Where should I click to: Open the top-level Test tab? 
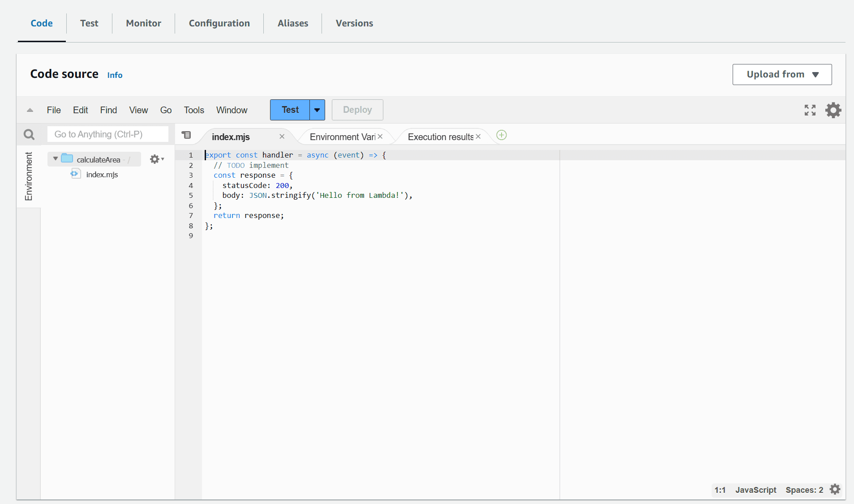click(x=89, y=23)
